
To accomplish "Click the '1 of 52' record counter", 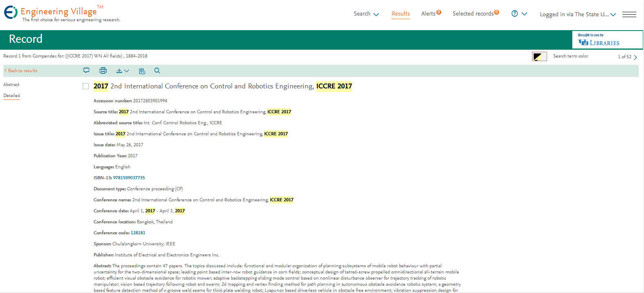I will 624,57.
